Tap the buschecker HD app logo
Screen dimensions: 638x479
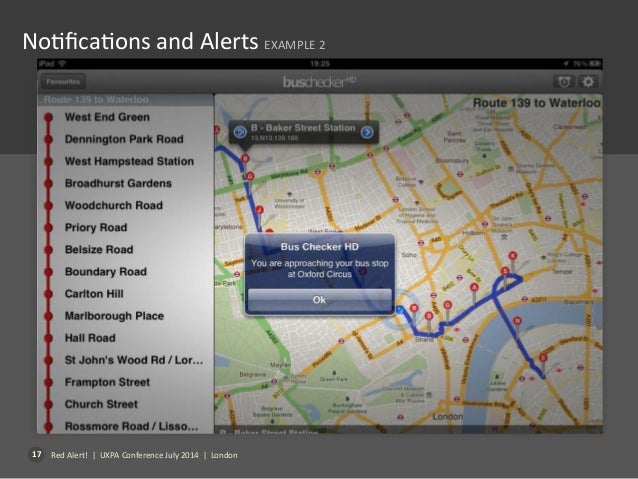pos(319,82)
